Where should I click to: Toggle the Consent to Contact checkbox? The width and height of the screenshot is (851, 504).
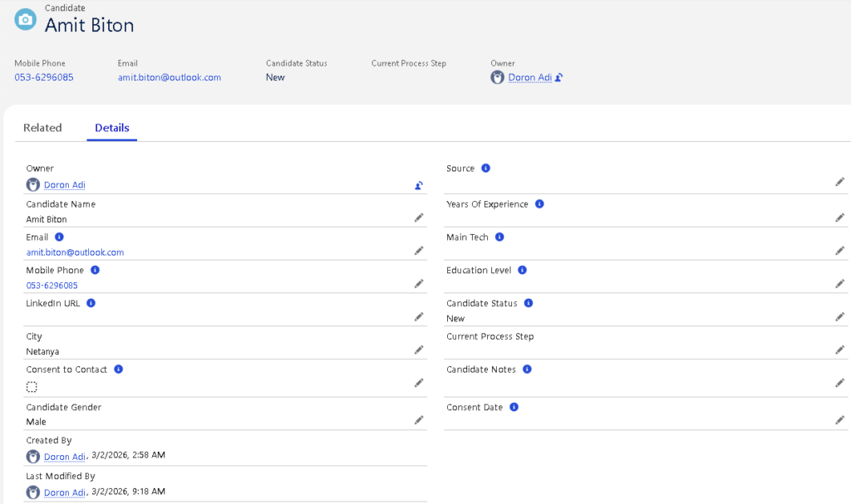[x=32, y=387]
